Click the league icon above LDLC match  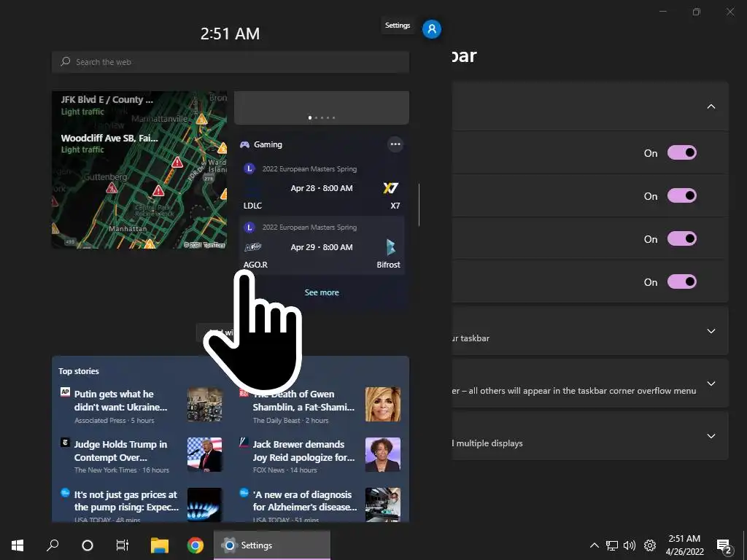pos(249,168)
